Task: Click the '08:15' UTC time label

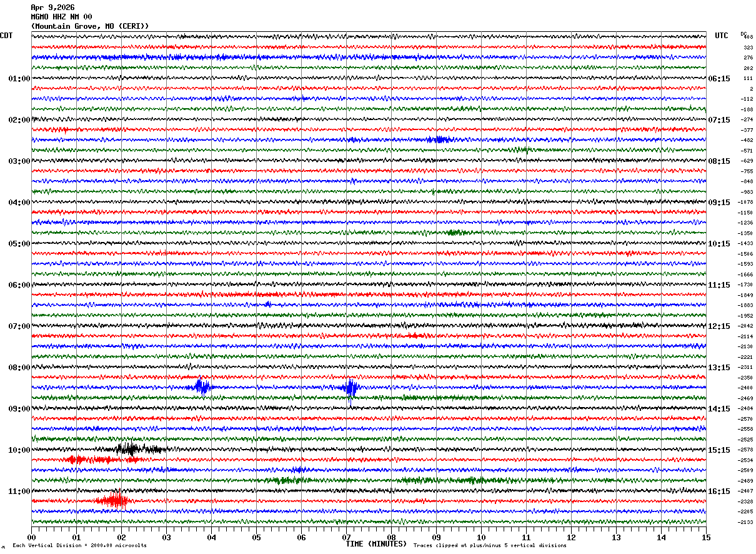Action: 719,161
